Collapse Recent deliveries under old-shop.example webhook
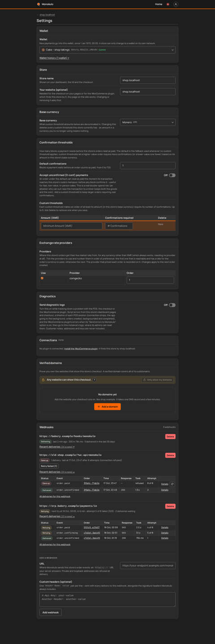Image resolution: width=215 pixels, height=644 pixels. (57, 472)
